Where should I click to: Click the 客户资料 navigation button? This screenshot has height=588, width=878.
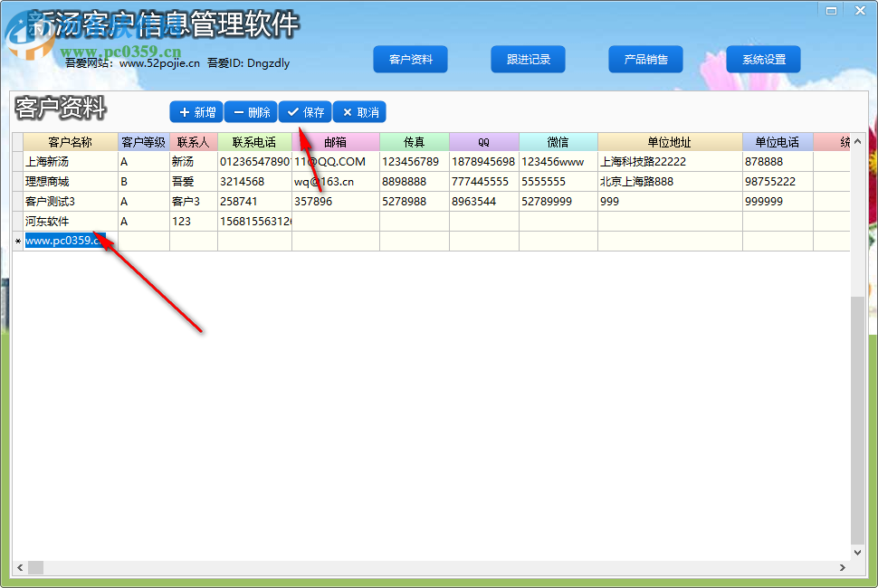point(410,59)
